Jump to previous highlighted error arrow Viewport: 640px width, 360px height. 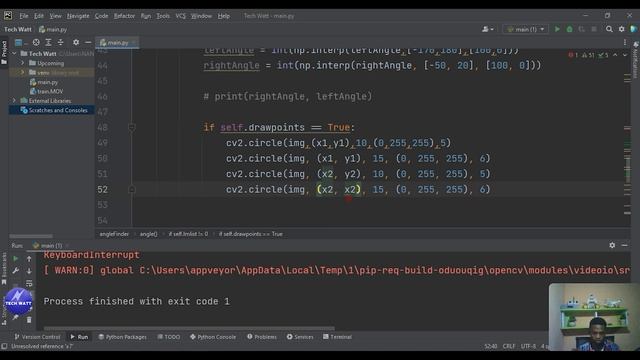pyautogui.click(x=615, y=55)
